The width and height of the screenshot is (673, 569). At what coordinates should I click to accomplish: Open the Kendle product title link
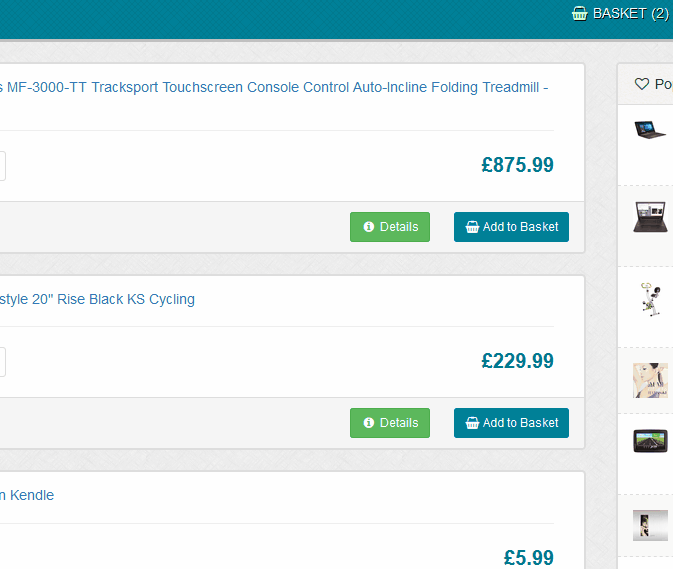pos(27,495)
